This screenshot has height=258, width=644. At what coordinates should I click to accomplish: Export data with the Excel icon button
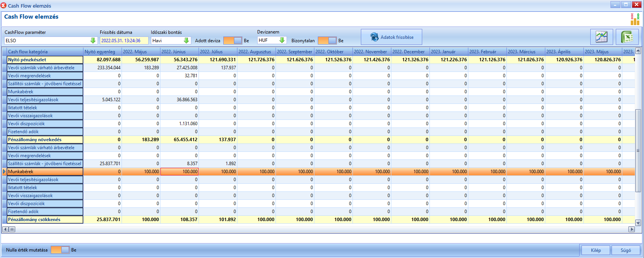pos(627,37)
